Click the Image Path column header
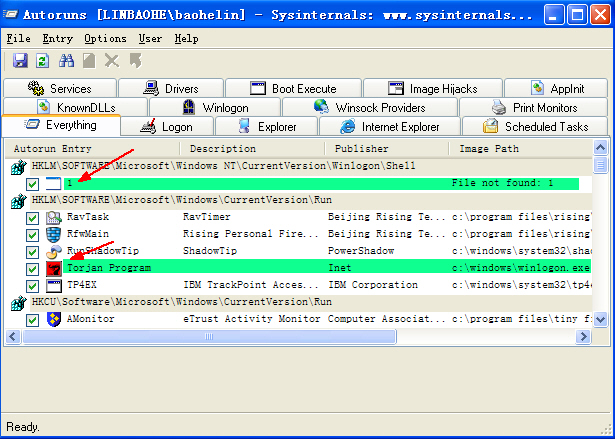Image resolution: width=615 pixels, height=439 pixels. (x=520, y=149)
